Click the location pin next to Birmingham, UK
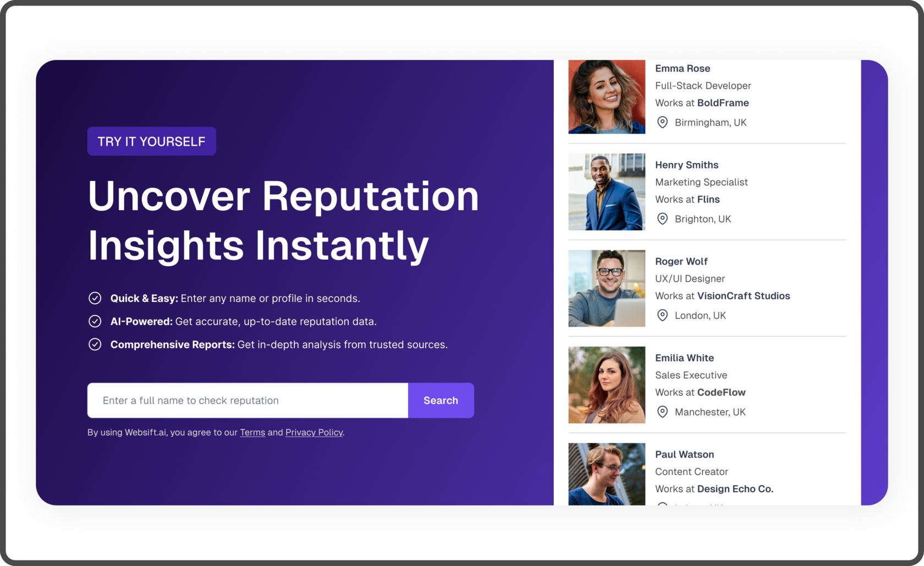924x566 pixels. click(x=663, y=122)
